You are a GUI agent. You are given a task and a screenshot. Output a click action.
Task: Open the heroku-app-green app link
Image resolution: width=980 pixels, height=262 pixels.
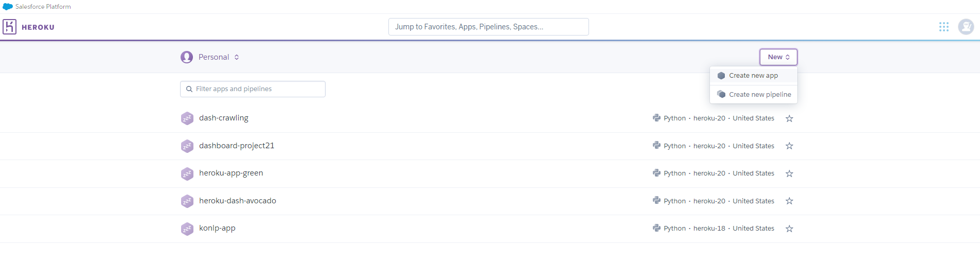(231, 173)
